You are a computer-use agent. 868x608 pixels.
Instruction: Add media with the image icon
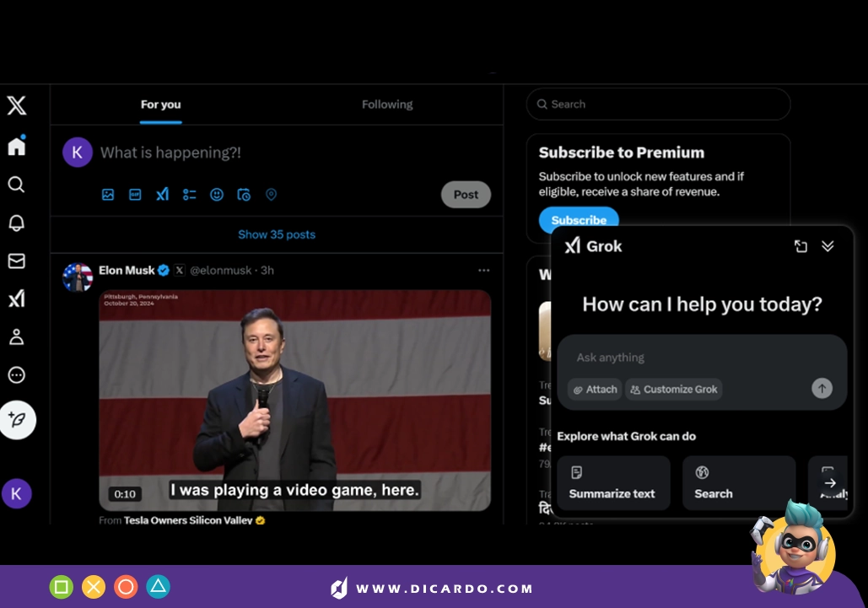click(x=108, y=195)
